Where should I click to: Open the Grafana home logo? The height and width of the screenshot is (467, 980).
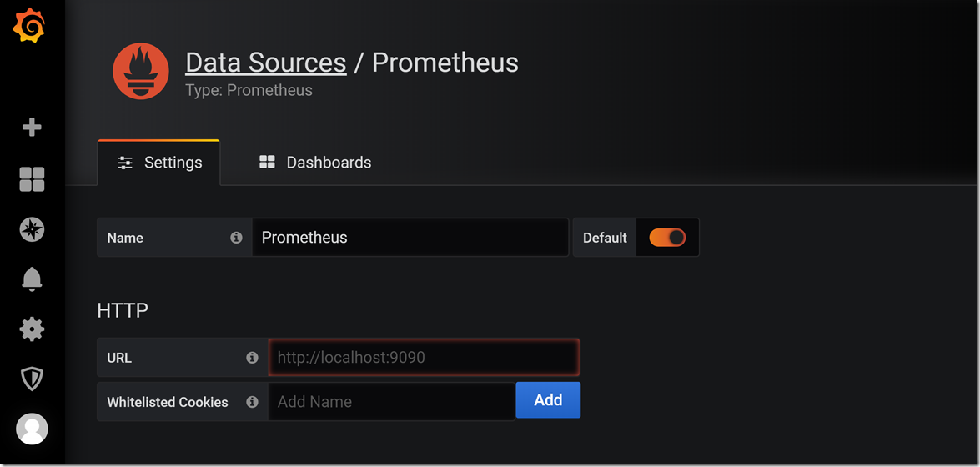tap(29, 27)
